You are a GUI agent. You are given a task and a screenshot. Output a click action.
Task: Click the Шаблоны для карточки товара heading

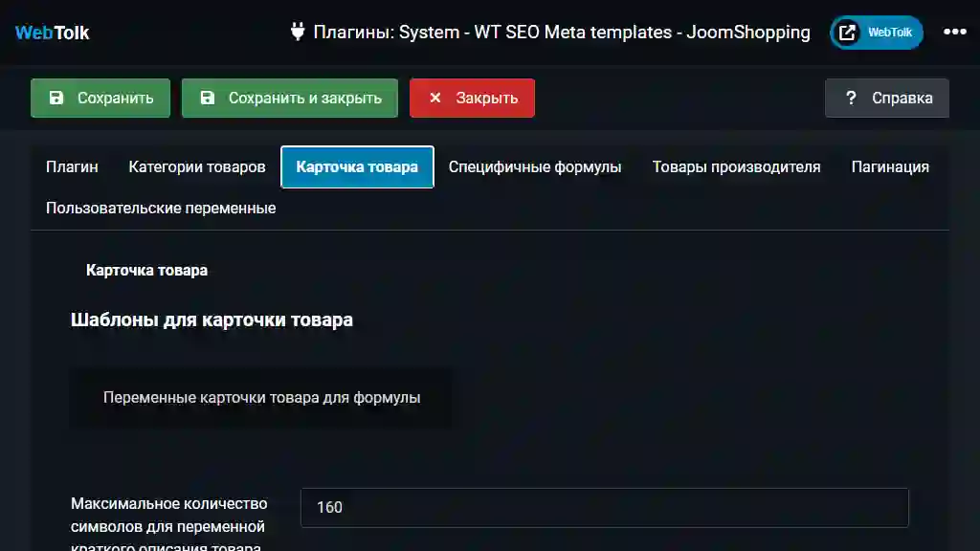pyautogui.click(x=212, y=320)
